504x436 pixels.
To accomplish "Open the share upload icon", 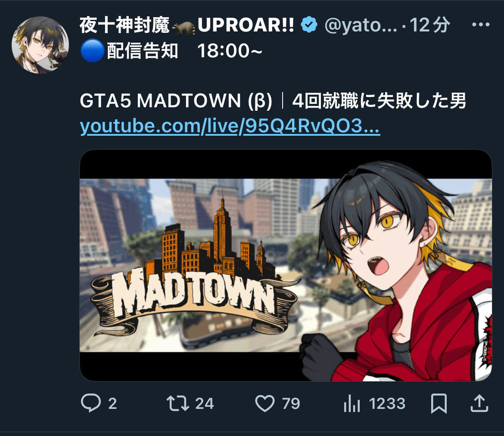I will 479,403.
